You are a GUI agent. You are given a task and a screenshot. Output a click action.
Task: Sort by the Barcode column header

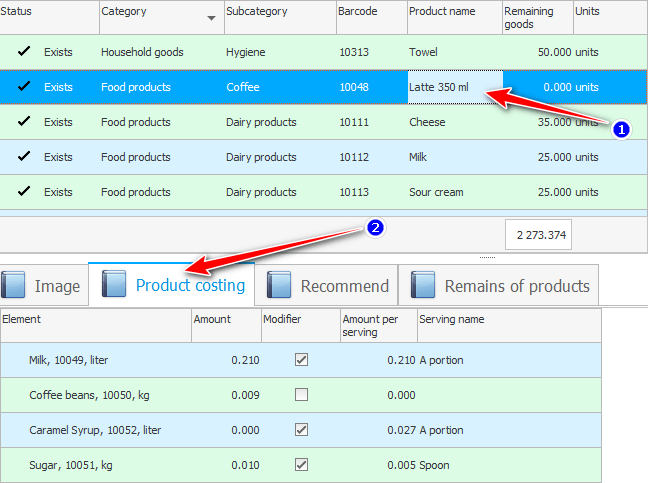point(372,17)
